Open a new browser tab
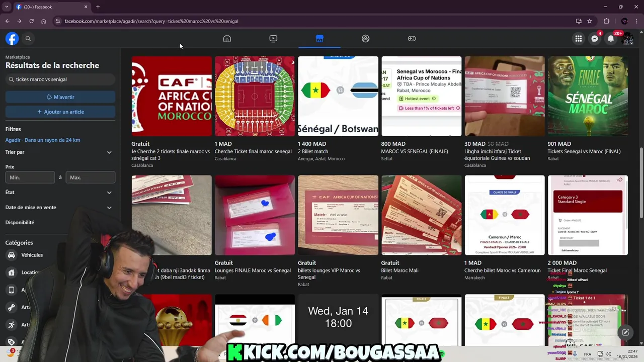Screen dimensions: 644x362 point(98,7)
